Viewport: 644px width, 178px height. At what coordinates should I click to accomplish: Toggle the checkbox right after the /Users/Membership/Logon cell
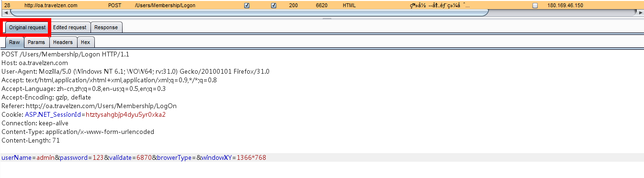(x=247, y=6)
